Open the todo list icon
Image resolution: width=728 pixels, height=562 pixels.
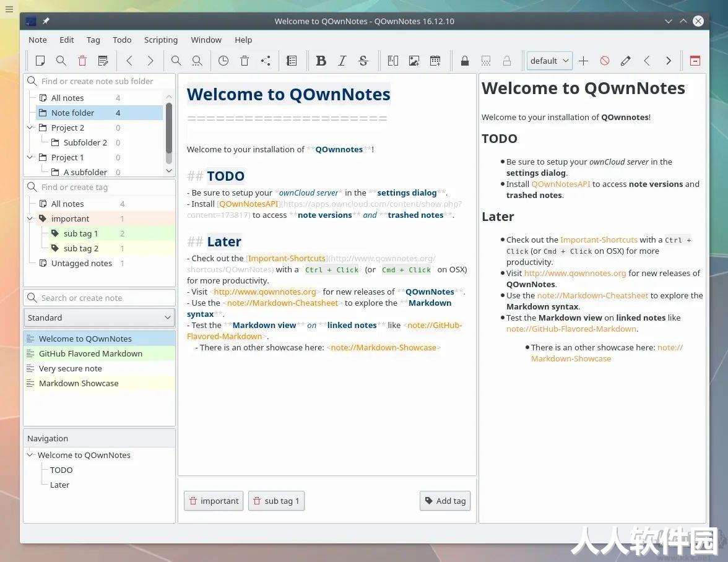coord(292,61)
